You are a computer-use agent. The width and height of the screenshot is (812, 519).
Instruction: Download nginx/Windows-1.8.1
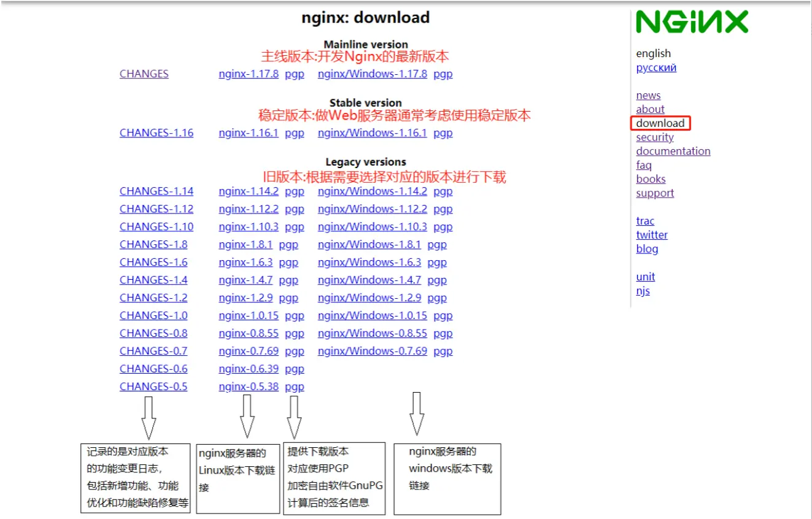tap(369, 244)
